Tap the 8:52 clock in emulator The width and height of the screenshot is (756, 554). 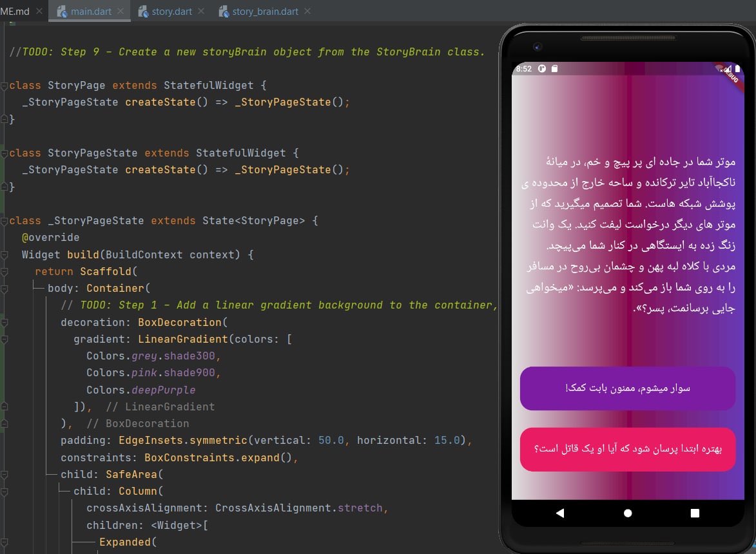pyautogui.click(x=523, y=69)
